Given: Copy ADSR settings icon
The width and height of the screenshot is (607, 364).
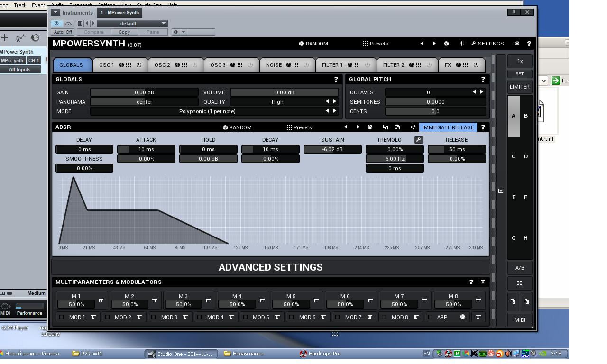Looking at the screenshot, I should (385, 127).
